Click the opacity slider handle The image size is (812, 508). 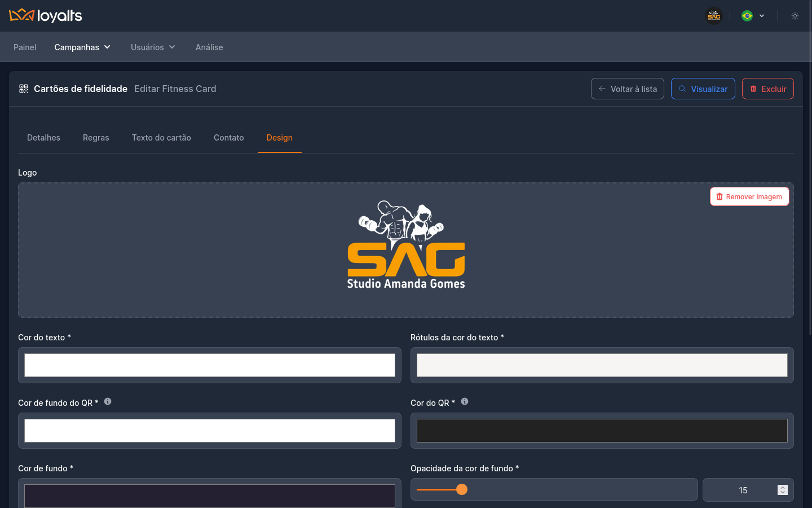coord(462,489)
